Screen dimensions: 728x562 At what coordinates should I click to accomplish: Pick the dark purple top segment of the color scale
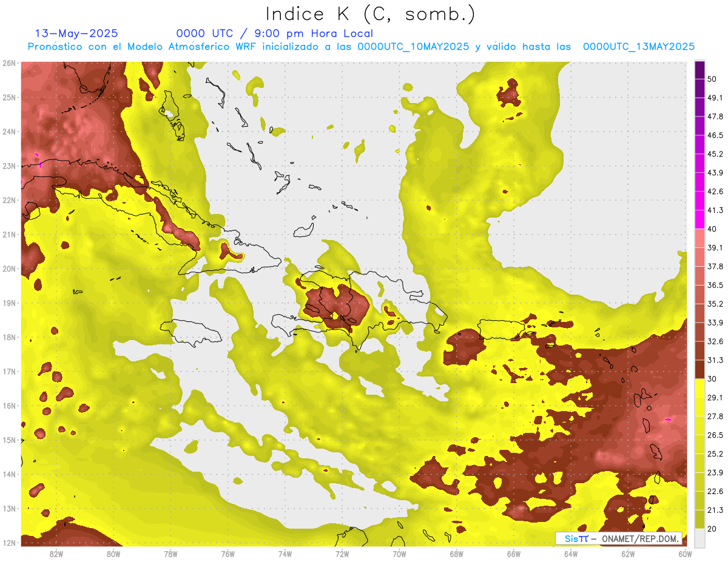pos(699,70)
